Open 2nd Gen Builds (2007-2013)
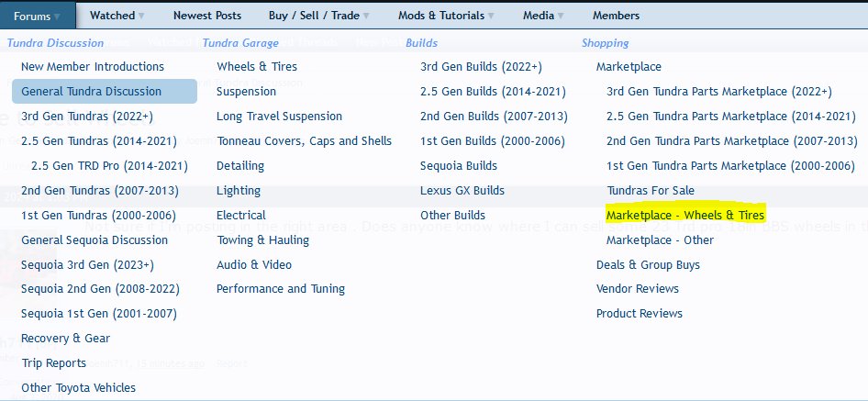Image resolution: width=868 pixels, height=401 pixels. pos(494,116)
